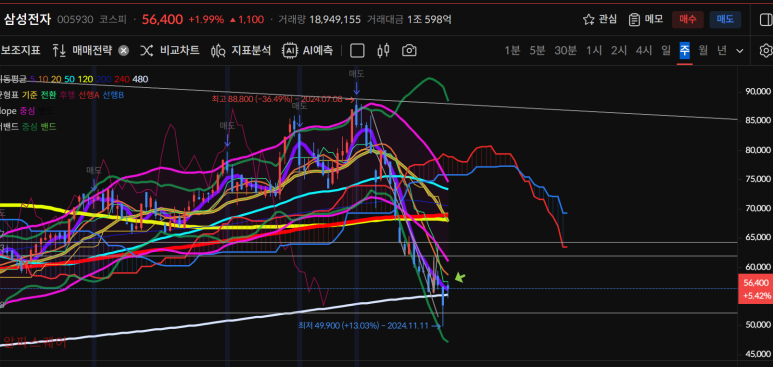Click the 거래대금 value 1조 598억
Viewport: 773px width, 367px height.
pos(429,19)
